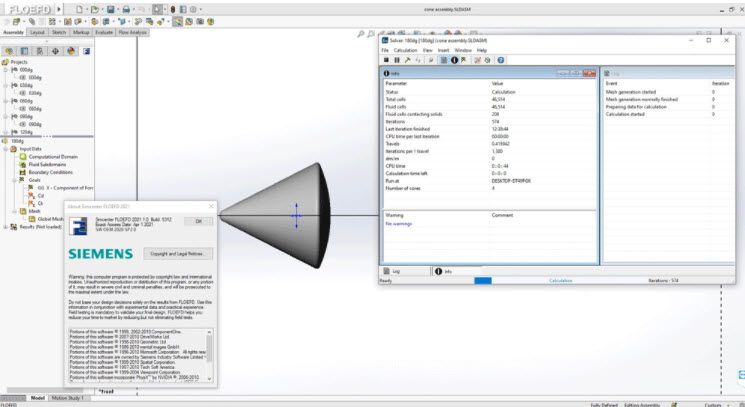745x407 pixels.
Task: Click the Save floppy disk icon
Action: pyautogui.click(x=110, y=9)
